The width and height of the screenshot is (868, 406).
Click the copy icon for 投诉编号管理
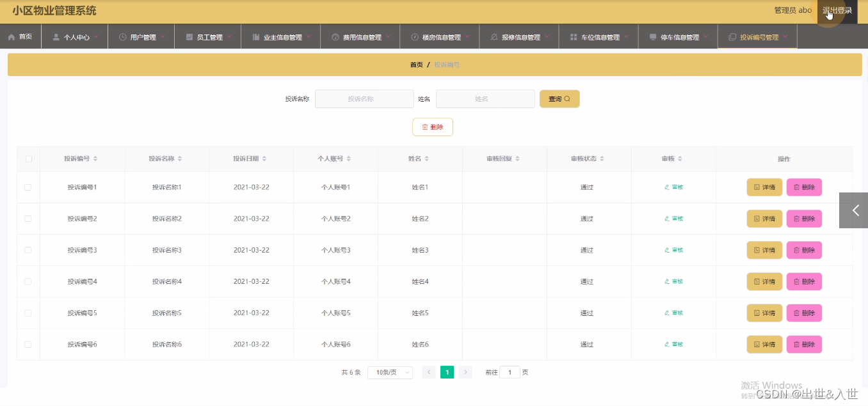point(732,37)
